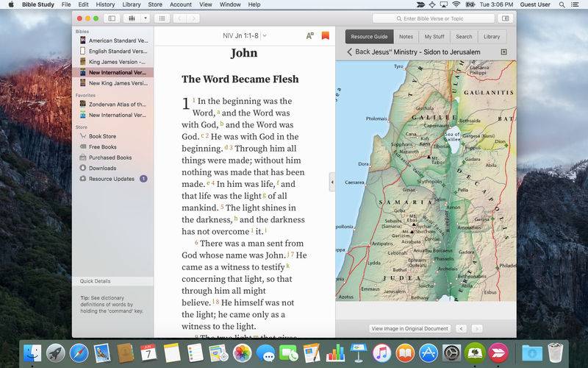Screen dimensions: 588x368
Task: Open the Library menu
Action: [132, 4]
